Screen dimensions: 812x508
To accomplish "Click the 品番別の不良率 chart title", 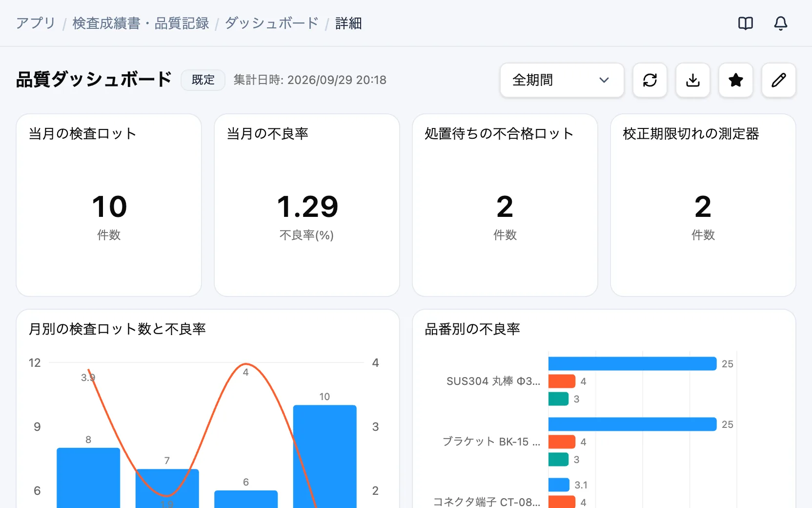I will click(x=472, y=329).
